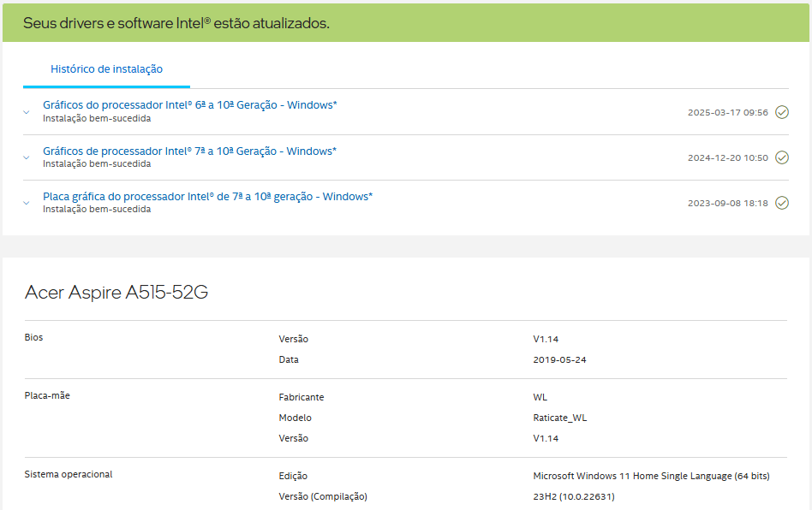The width and height of the screenshot is (812, 510).
Task: Click the Versão (Compilação) label
Action: click(x=323, y=496)
